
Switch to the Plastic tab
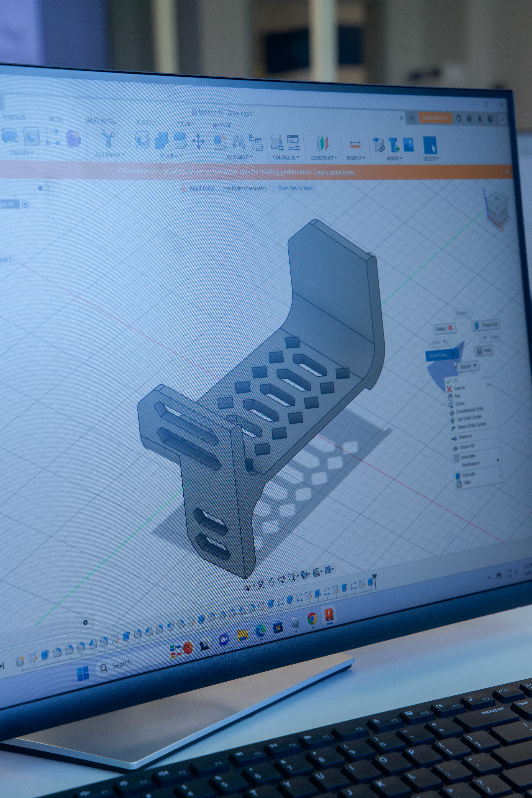click(x=146, y=123)
